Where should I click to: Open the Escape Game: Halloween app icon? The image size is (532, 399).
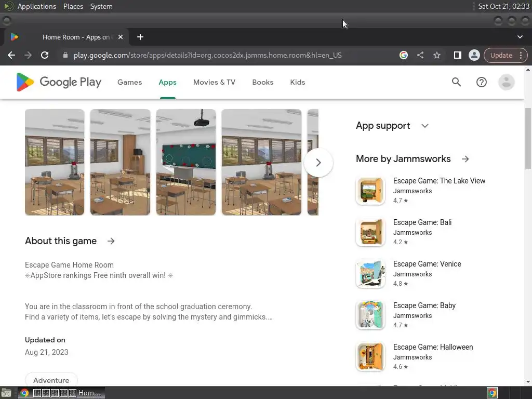click(x=370, y=357)
